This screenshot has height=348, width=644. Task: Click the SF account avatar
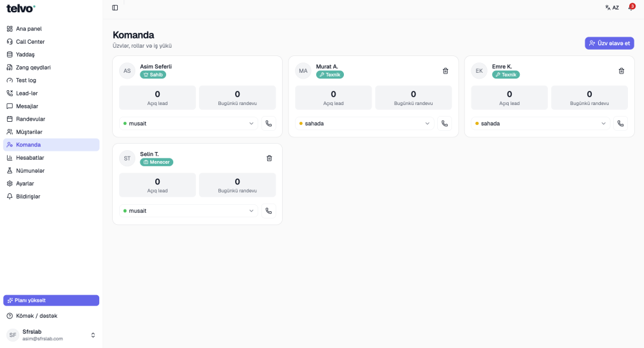pyautogui.click(x=13, y=335)
